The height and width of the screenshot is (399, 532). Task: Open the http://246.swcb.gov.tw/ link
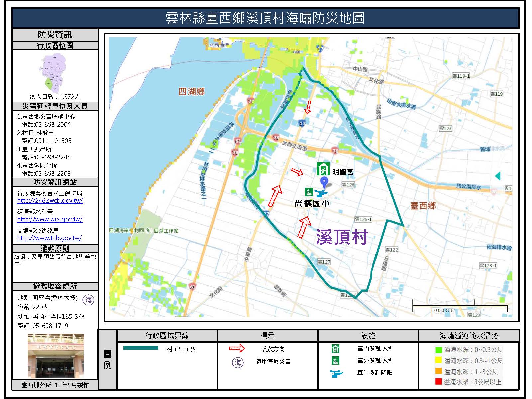pyautogui.click(x=50, y=201)
